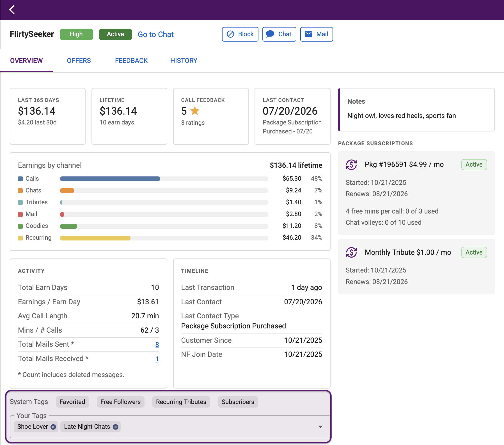This screenshot has height=445, width=504.
Task: Remove the Late Night Chats tag
Action: pyautogui.click(x=115, y=427)
